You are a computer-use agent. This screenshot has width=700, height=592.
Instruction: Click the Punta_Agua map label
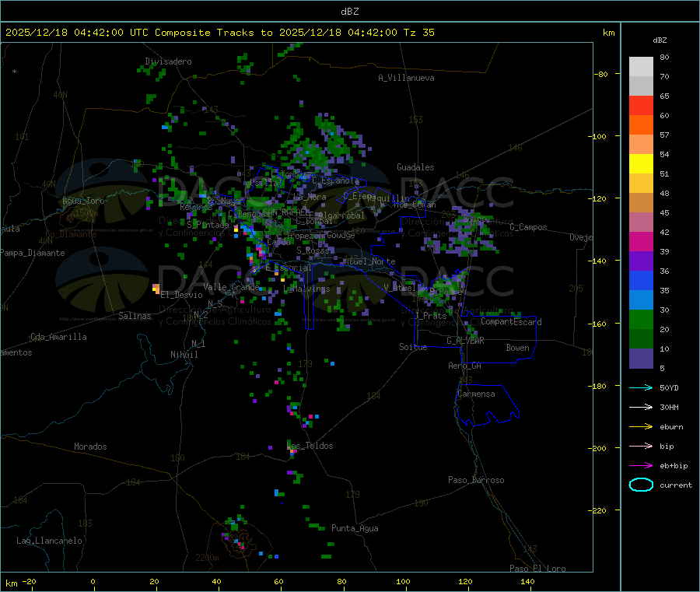[x=355, y=528]
